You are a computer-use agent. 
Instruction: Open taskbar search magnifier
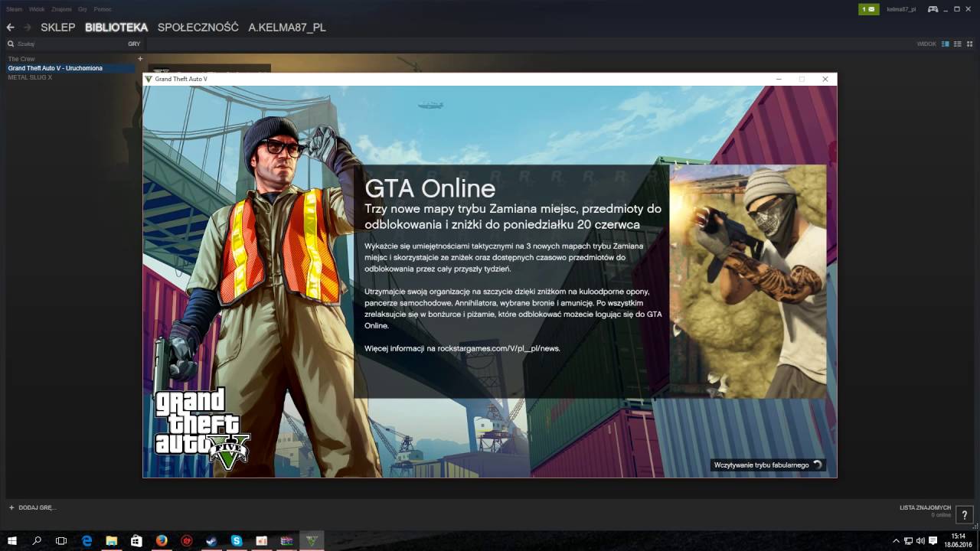tap(37, 540)
